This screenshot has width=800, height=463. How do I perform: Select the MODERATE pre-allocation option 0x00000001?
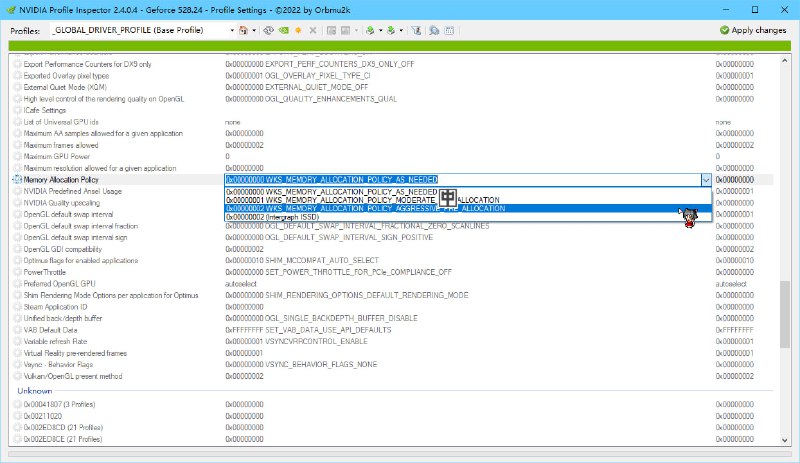pos(330,199)
